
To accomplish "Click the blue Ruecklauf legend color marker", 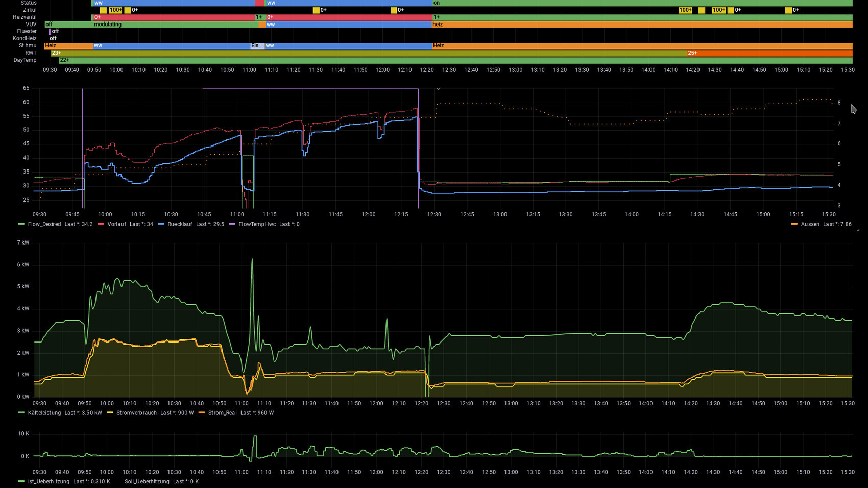I will pyautogui.click(x=161, y=224).
